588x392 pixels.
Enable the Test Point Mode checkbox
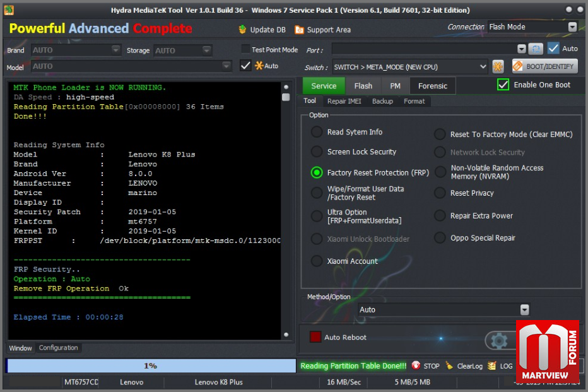click(x=245, y=49)
